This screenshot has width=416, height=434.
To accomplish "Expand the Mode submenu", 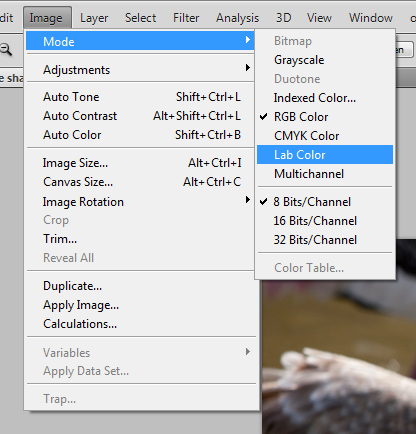I will tap(140, 41).
